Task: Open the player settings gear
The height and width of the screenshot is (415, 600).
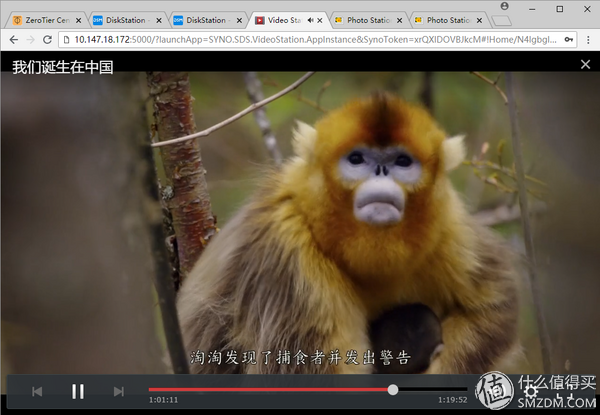Action: point(532,391)
